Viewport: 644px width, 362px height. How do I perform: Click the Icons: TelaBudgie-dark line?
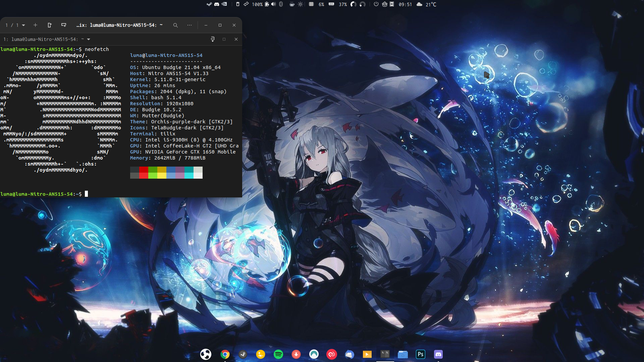177,128
